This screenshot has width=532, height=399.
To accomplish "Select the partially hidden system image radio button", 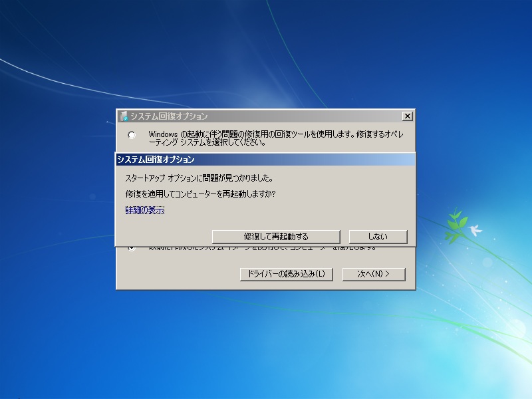I will 132,248.
